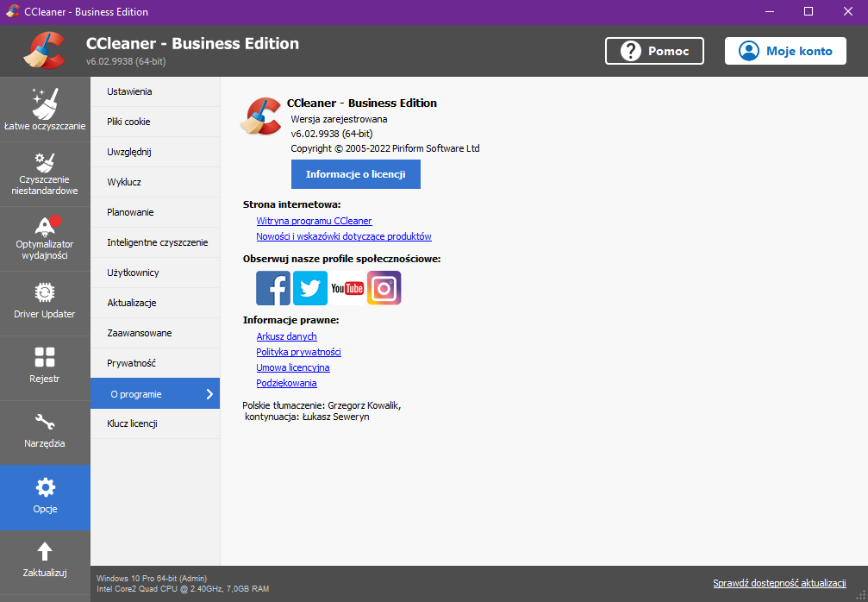Click CCleaner logo in header
868x602 pixels.
(x=44, y=50)
